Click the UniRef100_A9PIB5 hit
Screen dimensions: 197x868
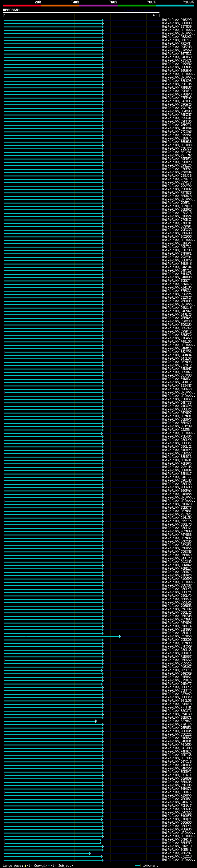[x=177, y=84]
